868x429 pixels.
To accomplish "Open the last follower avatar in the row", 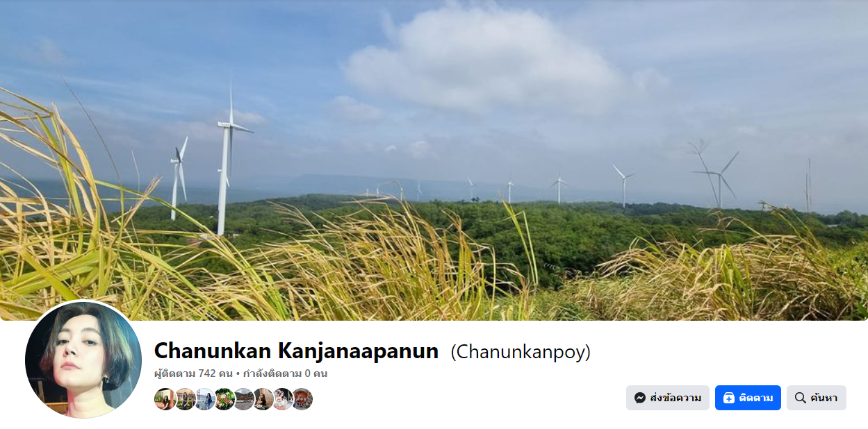I will [302, 399].
